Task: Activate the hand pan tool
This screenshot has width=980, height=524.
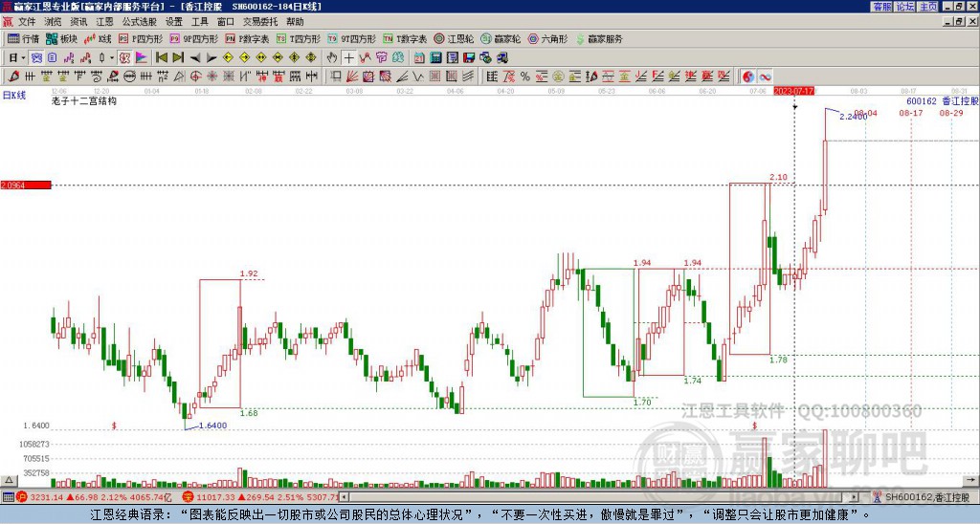Action: pyautogui.click(x=332, y=58)
